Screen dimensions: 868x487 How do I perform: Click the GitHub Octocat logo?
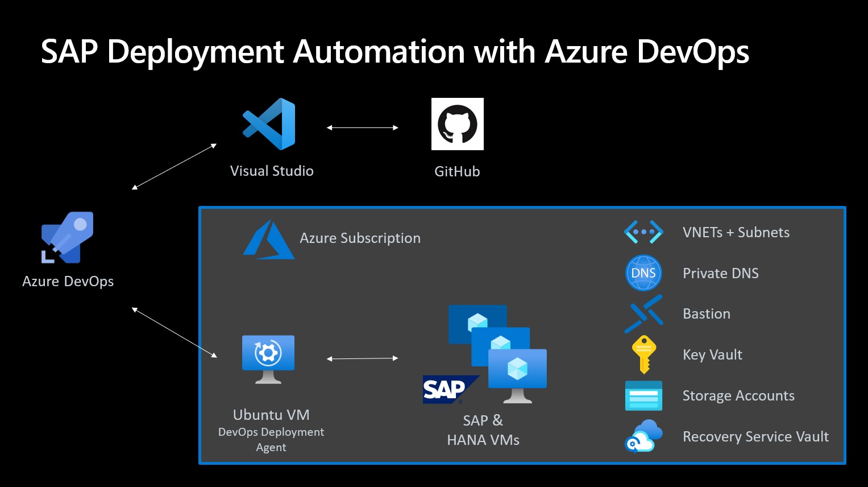(458, 124)
